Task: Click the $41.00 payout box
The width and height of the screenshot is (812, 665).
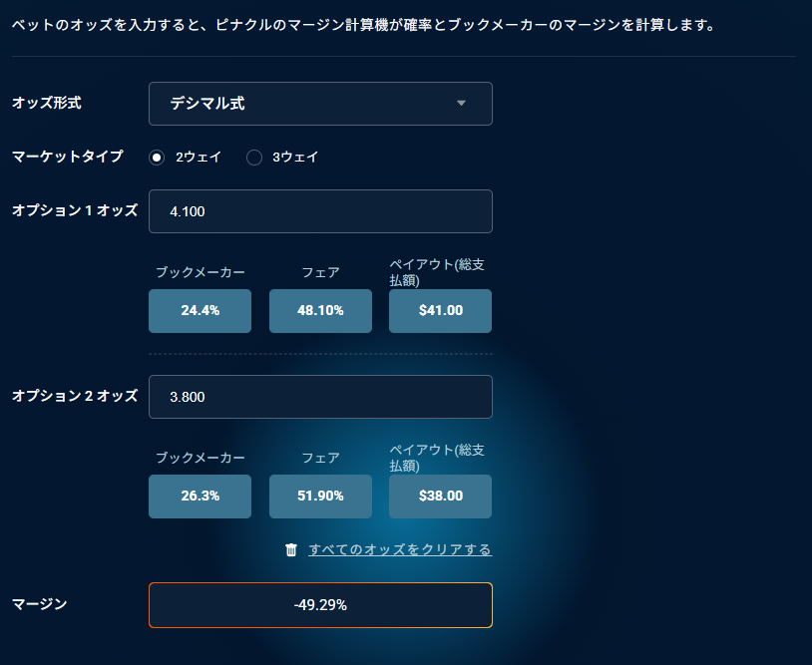Action: [441, 310]
